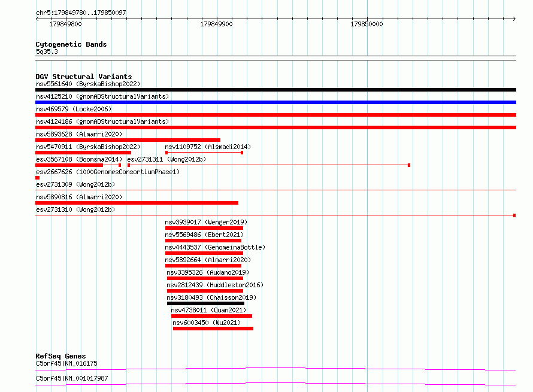
Task: Click the red nsv469579 variant bar
Action: pos(275,115)
